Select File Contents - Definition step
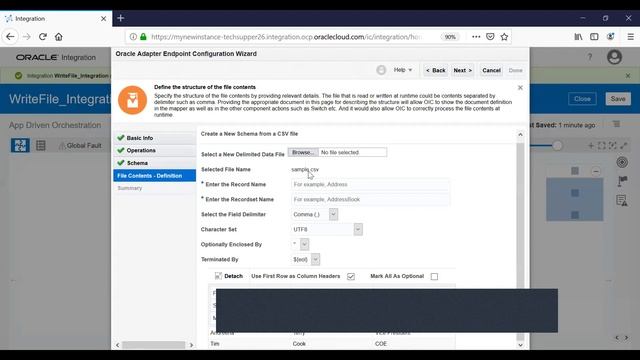Screen dimensions: 640x360 [155, 176]
